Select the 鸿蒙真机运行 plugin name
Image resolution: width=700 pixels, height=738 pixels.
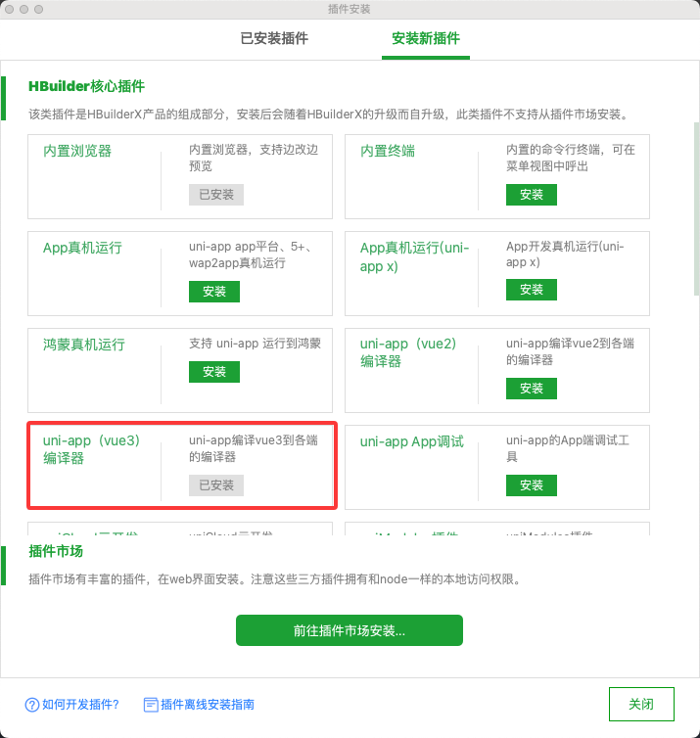click(x=84, y=345)
